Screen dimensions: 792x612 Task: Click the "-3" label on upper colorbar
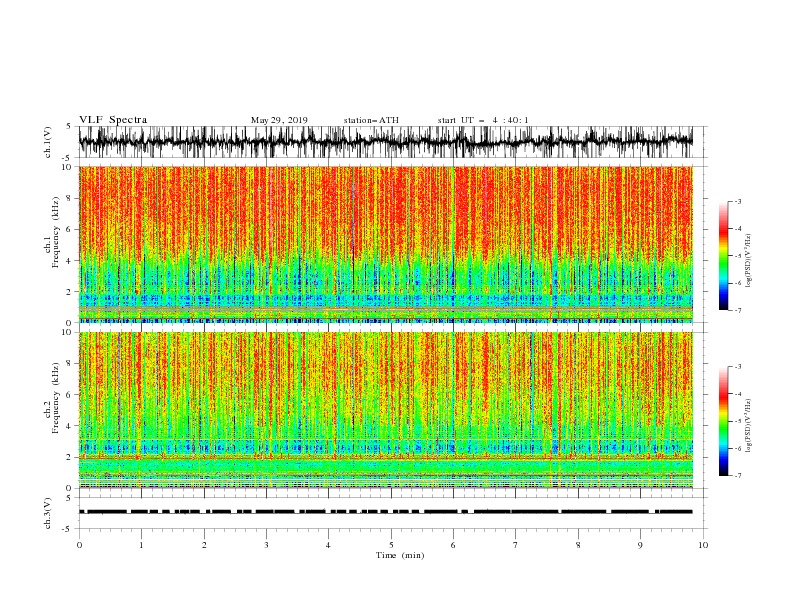[738, 201]
